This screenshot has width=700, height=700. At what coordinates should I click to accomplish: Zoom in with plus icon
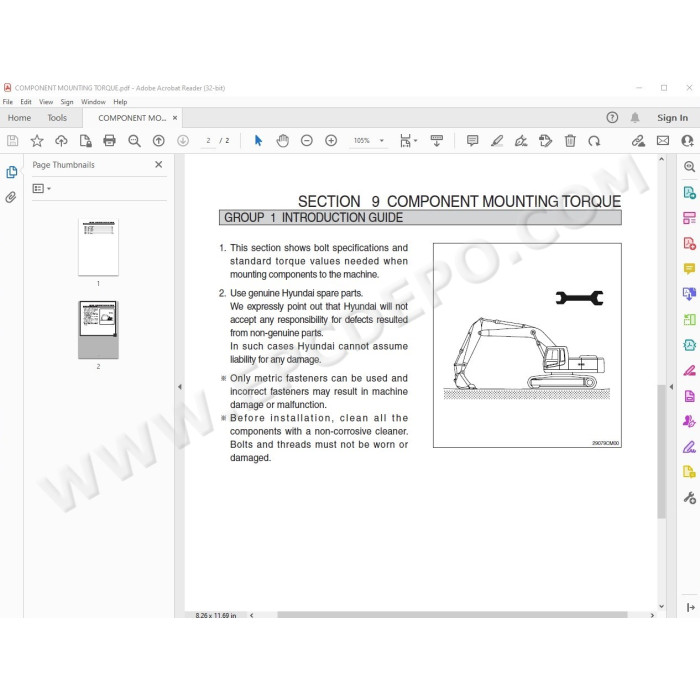point(331,141)
